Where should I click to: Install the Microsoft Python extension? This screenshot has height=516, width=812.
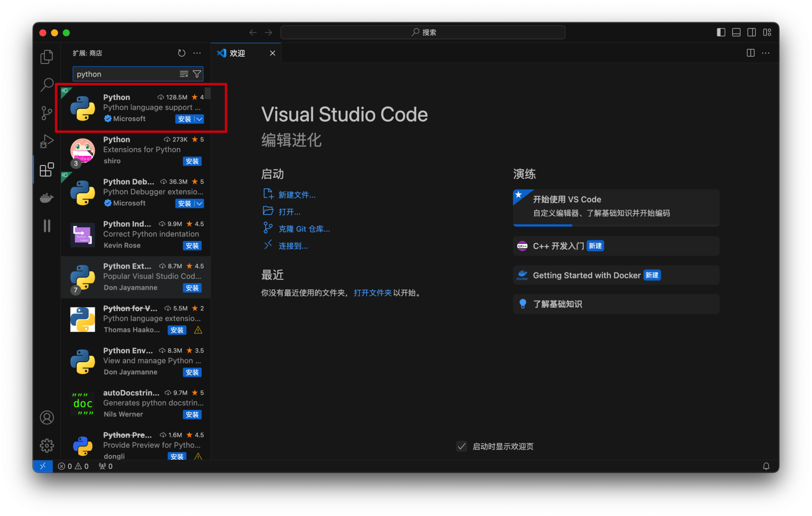pyautogui.click(x=185, y=119)
